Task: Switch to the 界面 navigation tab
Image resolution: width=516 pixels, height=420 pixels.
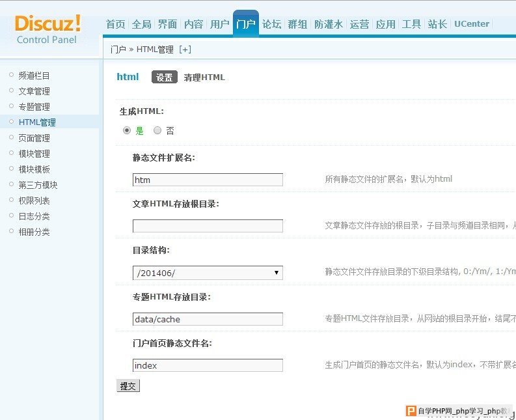Action: [167, 24]
